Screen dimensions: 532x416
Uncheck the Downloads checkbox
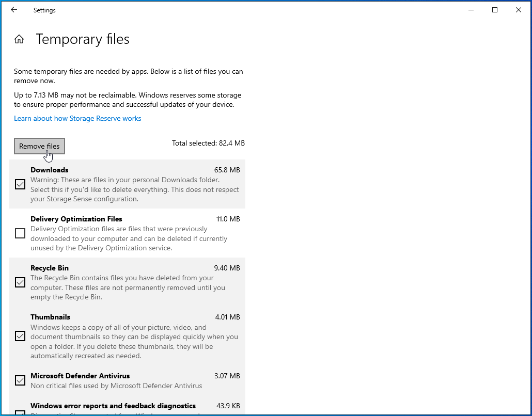click(x=20, y=184)
